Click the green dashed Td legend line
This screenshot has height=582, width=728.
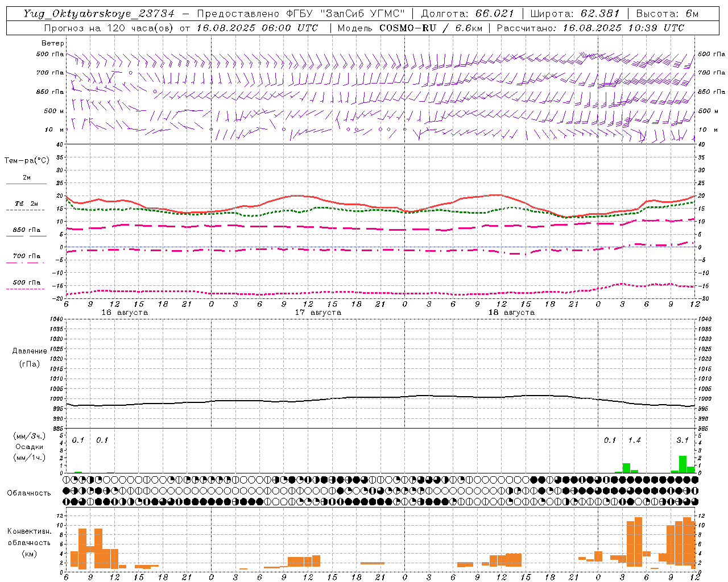click(26, 210)
